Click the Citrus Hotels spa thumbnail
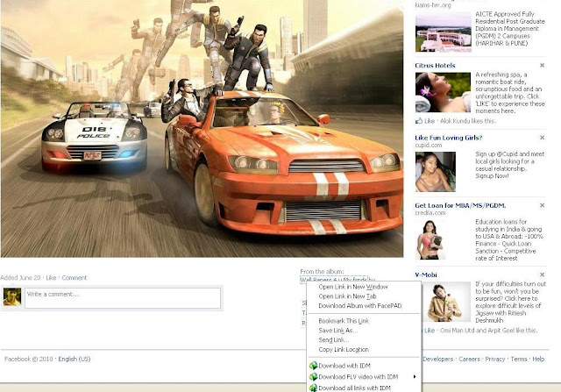The image size is (561, 392). pos(443,92)
